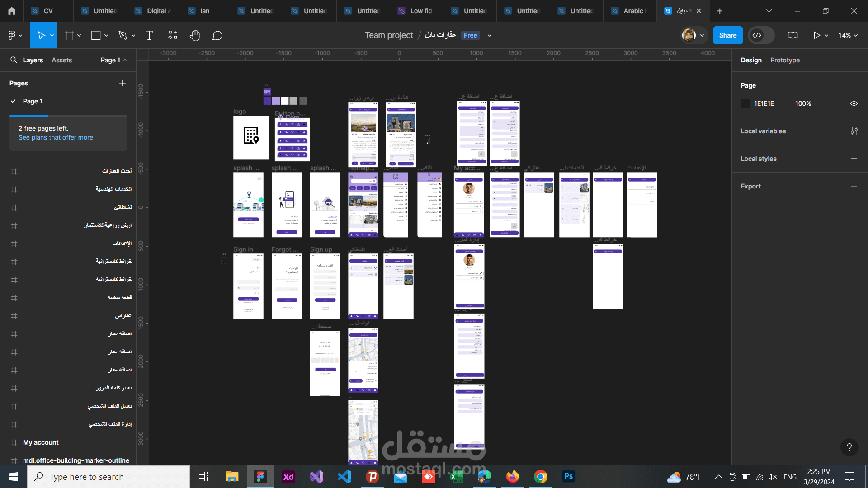The height and width of the screenshot is (488, 868).
Task: Switch to the Prototype tab
Action: click(x=785, y=60)
